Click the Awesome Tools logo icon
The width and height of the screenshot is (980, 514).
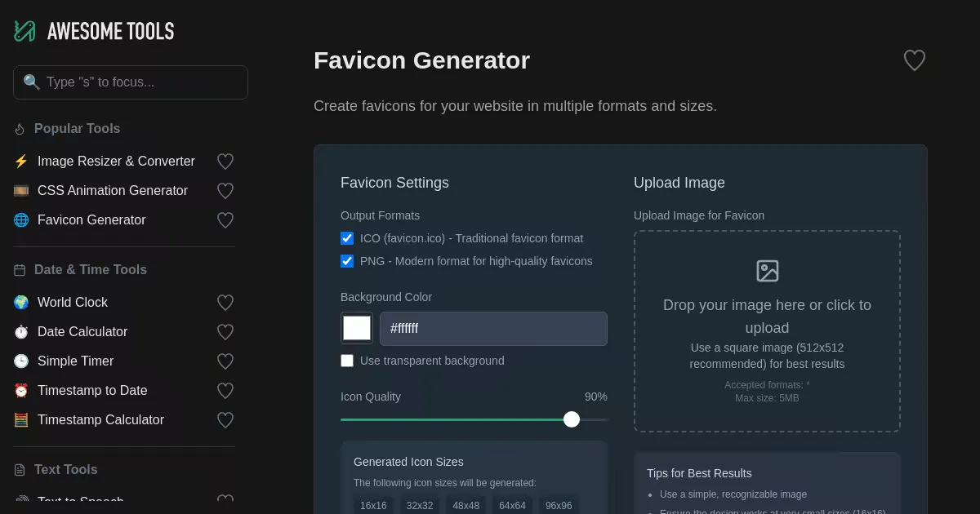[24, 31]
